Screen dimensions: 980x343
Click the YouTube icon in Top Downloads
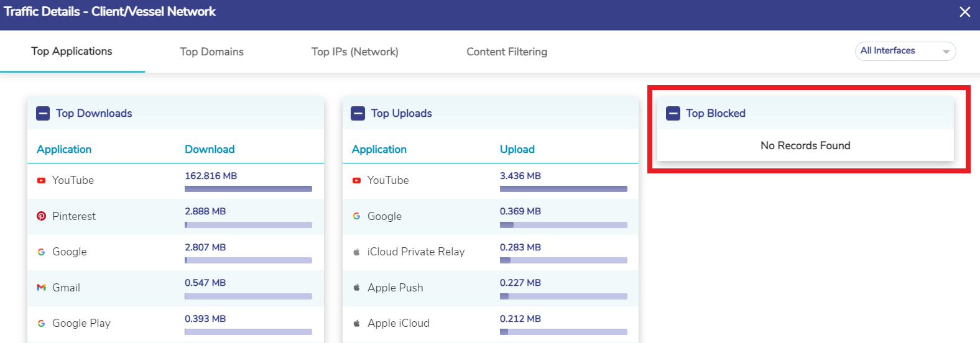41,181
